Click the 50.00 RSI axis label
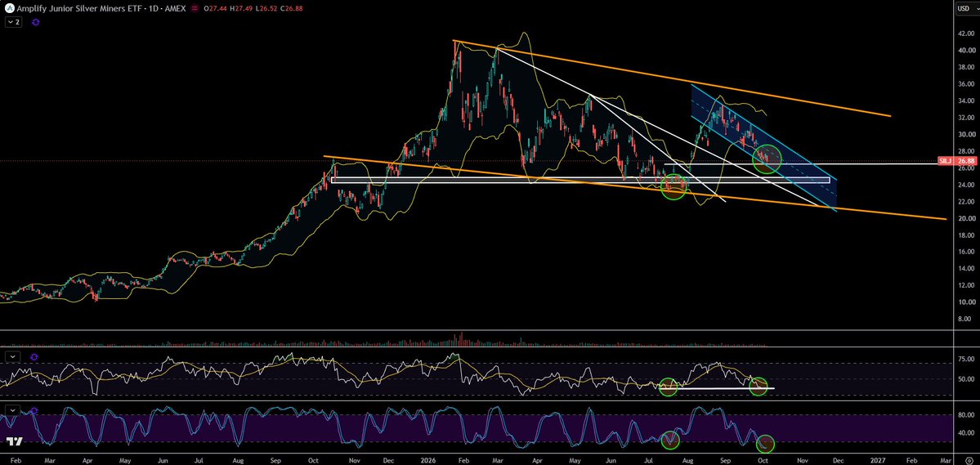The width and height of the screenshot is (980, 465). [x=965, y=379]
